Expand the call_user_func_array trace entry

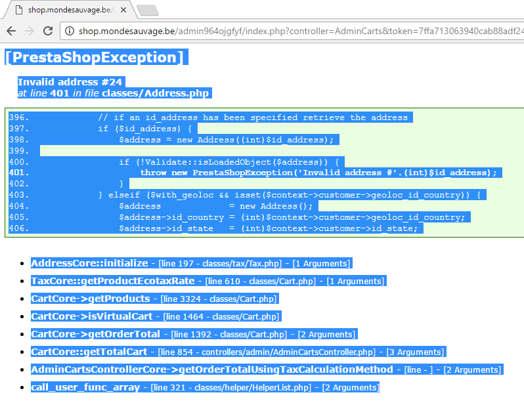tap(85, 387)
